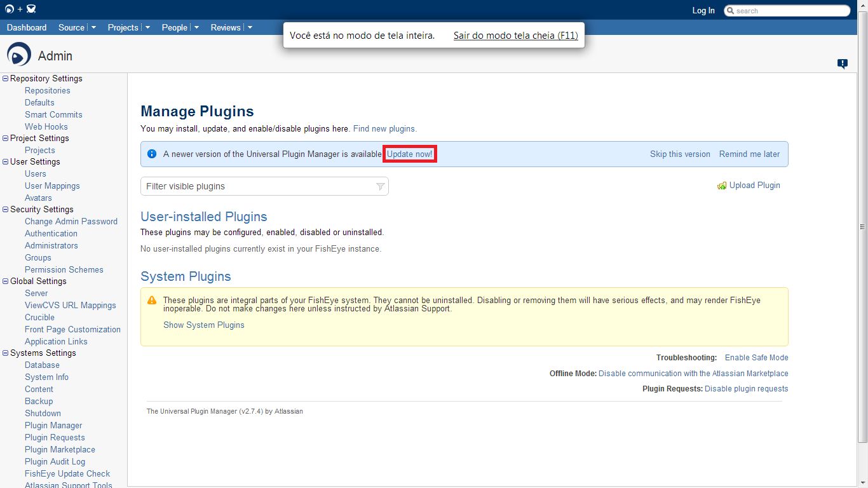Click Reviews in the navigation bar
The height and width of the screenshot is (488, 868).
(226, 27)
